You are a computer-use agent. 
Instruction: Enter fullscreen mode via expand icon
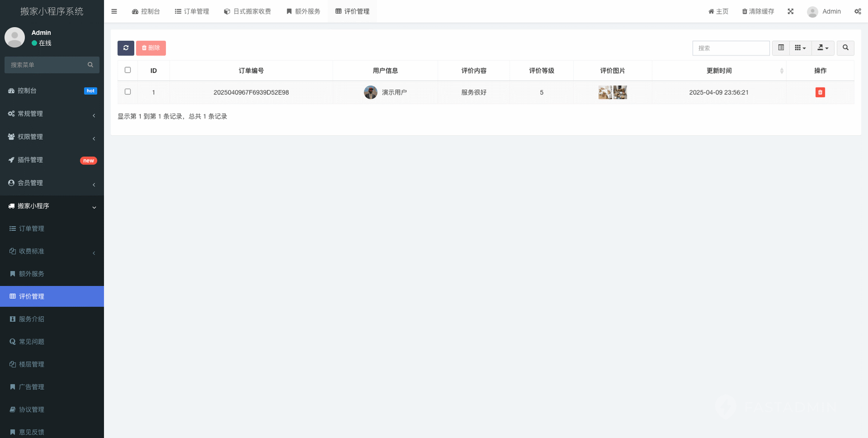[790, 11]
